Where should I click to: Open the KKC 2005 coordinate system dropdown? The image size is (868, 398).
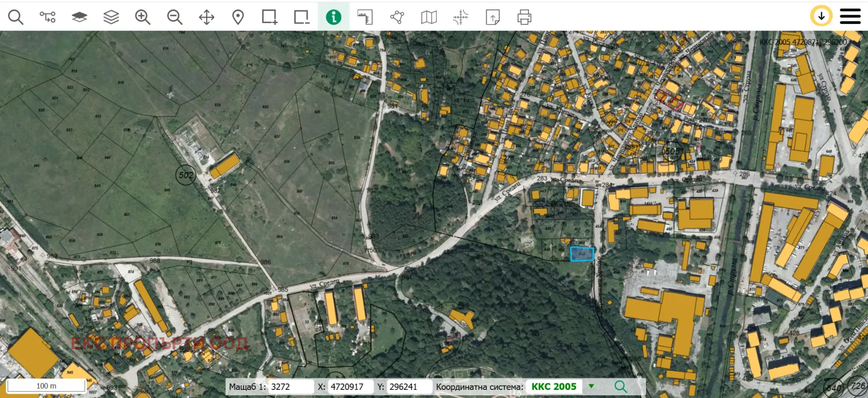(554, 387)
